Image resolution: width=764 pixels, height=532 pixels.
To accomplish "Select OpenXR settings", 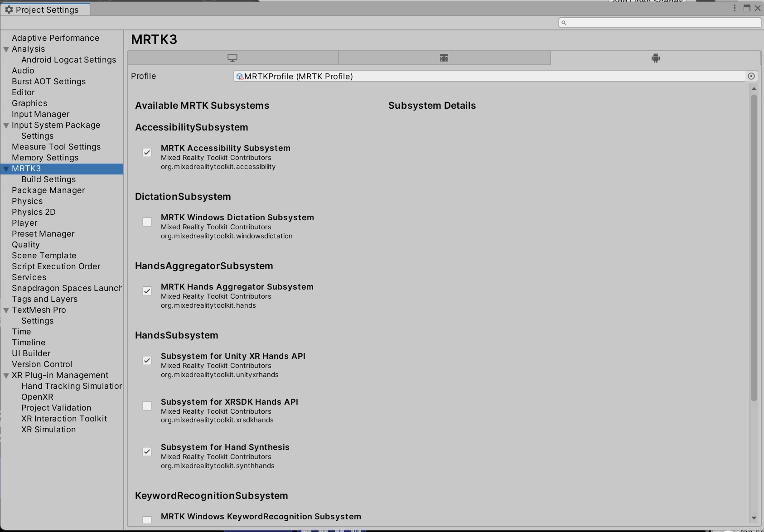I will click(x=62, y=397).
